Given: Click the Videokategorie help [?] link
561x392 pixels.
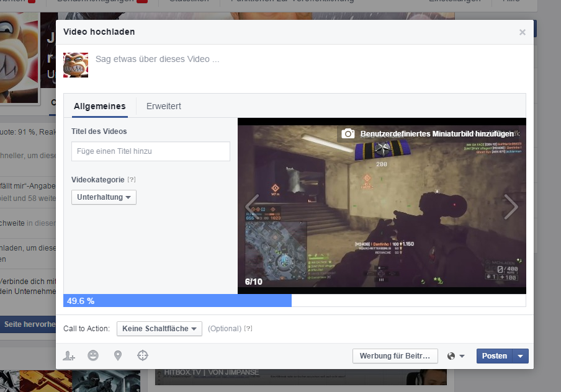Looking at the screenshot, I should (x=132, y=179).
